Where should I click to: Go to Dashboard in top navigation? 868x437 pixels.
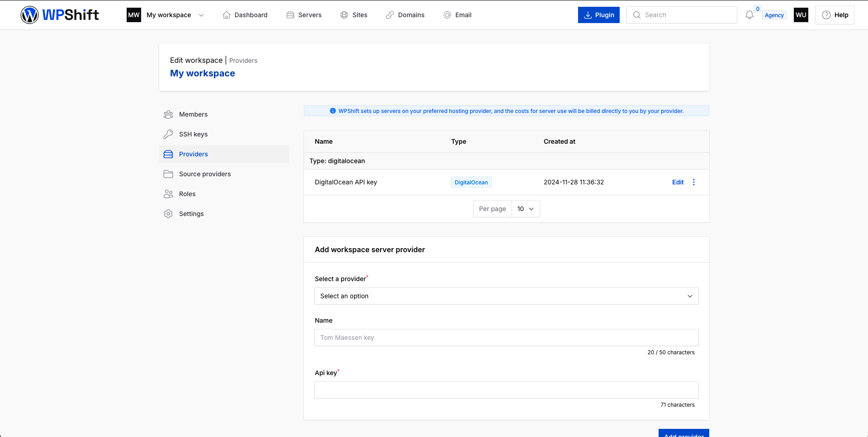point(245,15)
